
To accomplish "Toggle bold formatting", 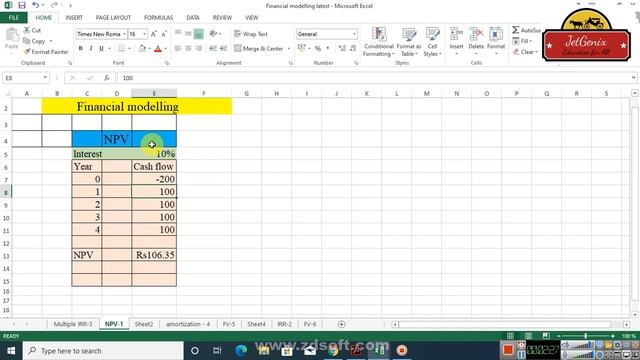I will (81, 49).
